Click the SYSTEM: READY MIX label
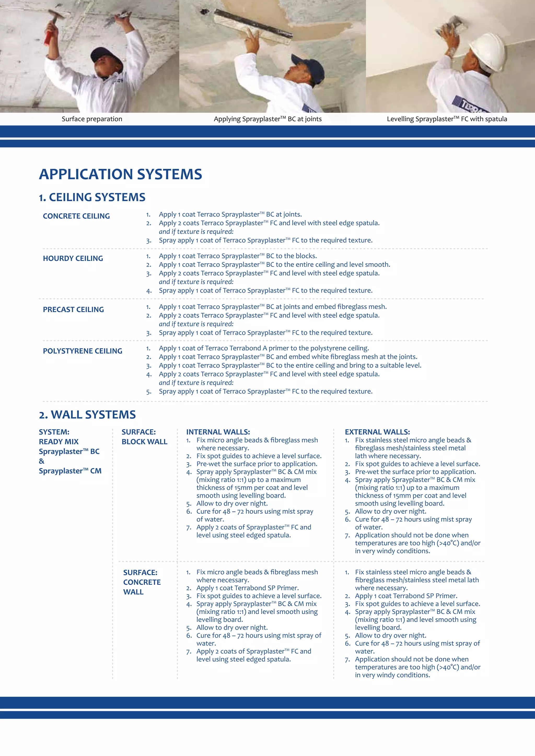 pyautogui.click(x=59, y=437)
